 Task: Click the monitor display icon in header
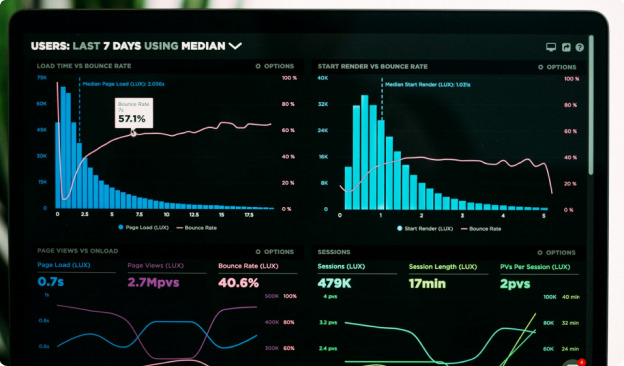(x=551, y=47)
